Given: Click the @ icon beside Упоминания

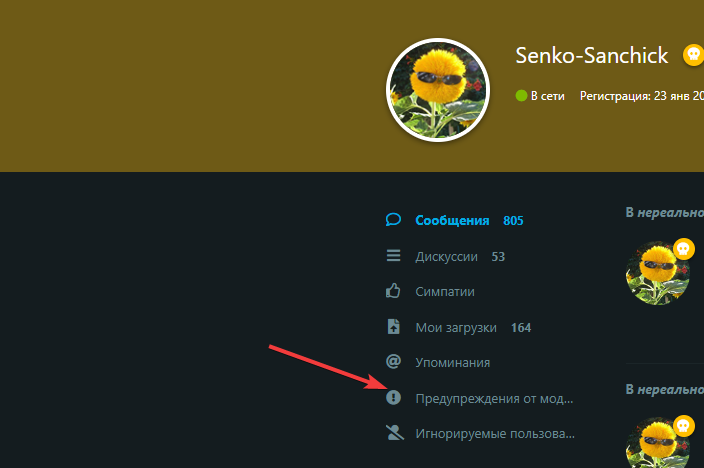Looking at the screenshot, I should (x=393, y=362).
